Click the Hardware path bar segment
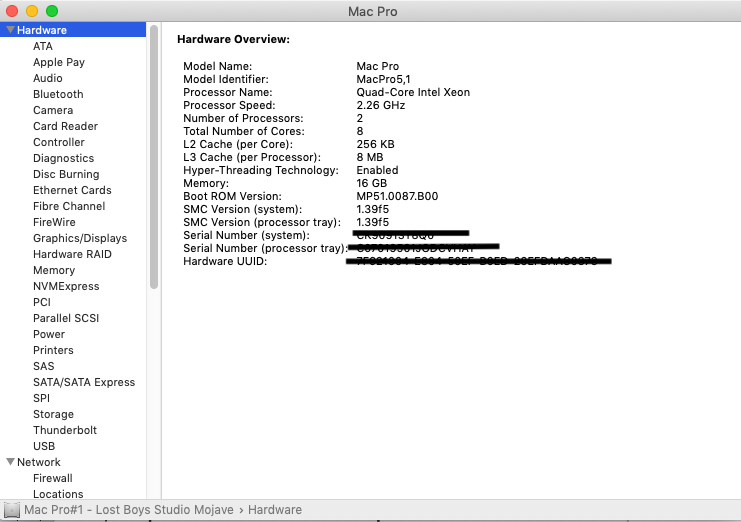 pos(275,510)
